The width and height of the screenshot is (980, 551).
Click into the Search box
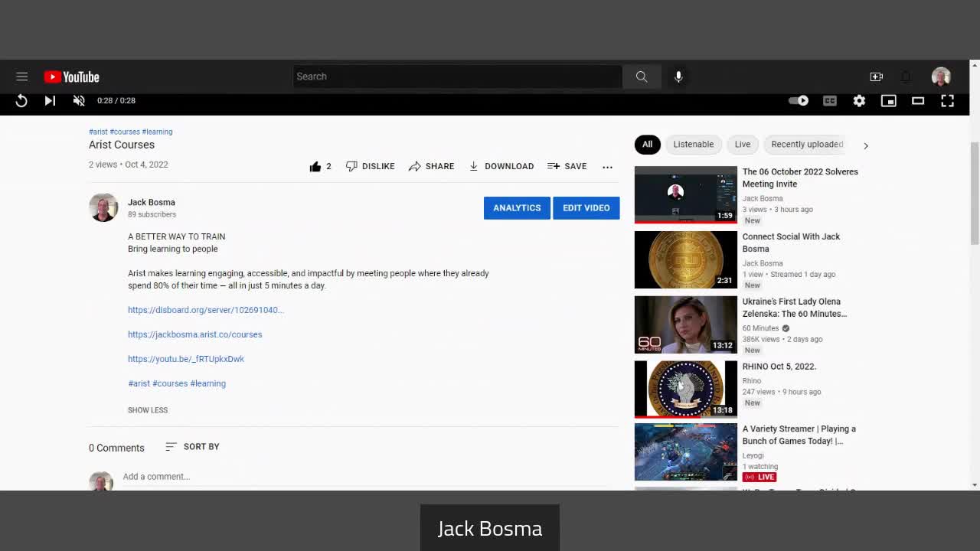pyautogui.click(x=457, y=77)
